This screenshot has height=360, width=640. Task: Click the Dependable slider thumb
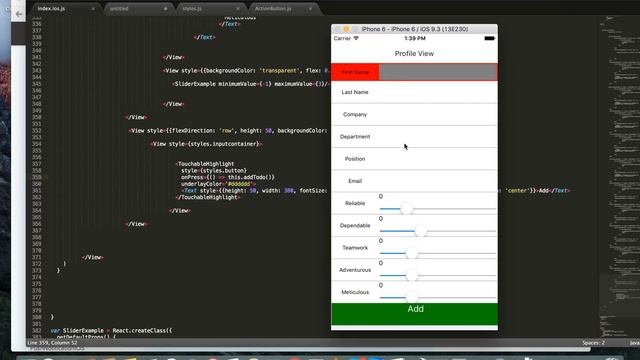click(420, 231)
